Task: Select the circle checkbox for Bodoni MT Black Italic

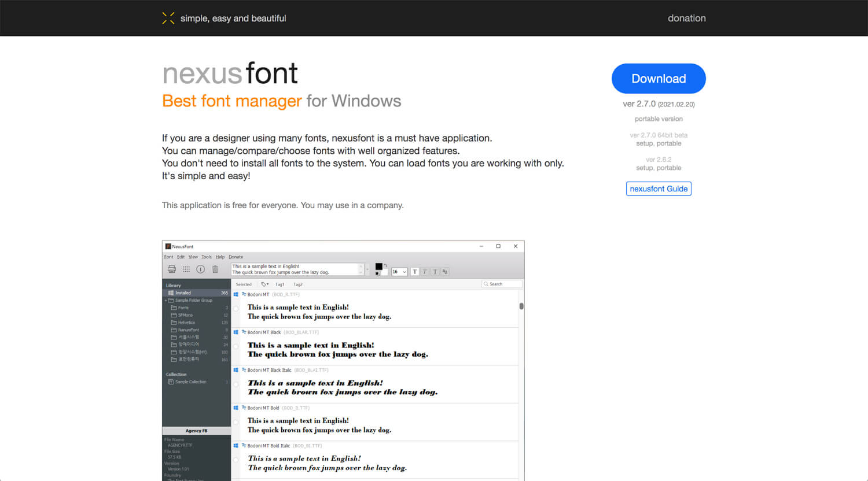Action: [236, 384]
